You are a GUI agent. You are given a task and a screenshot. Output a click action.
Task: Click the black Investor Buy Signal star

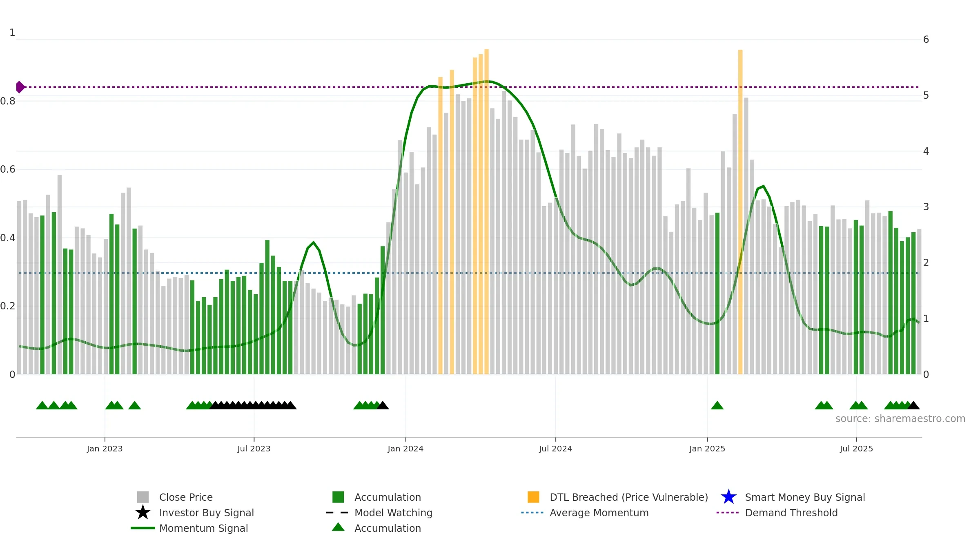[x=143, y=512]
